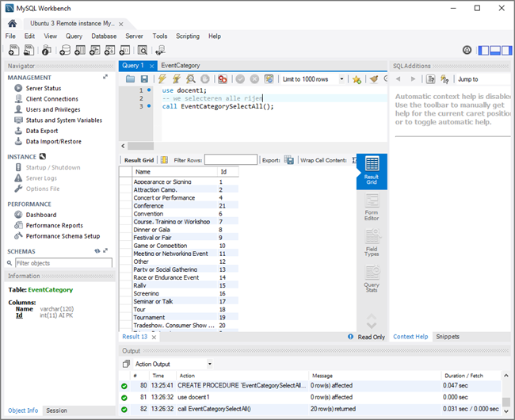This screenshot has height=420, width=515.
Task: Expand more result panel options chevron
Action: tap(372, 326)
